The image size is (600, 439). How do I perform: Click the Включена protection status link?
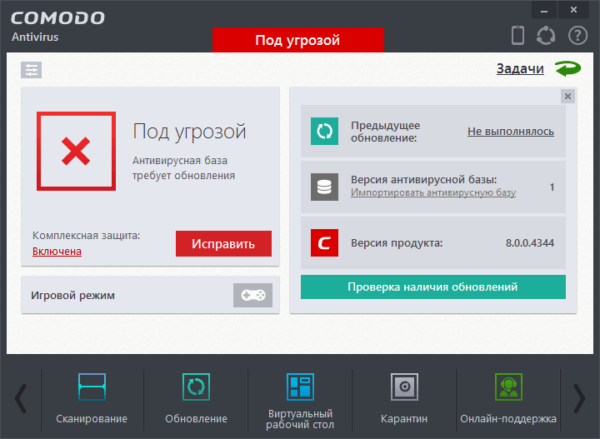[x=57, y=251]
